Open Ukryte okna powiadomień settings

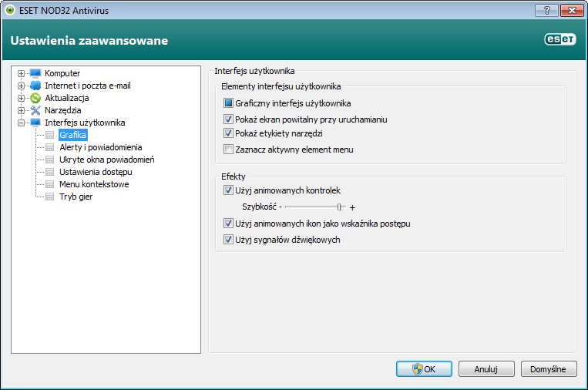tap(107, 160)
